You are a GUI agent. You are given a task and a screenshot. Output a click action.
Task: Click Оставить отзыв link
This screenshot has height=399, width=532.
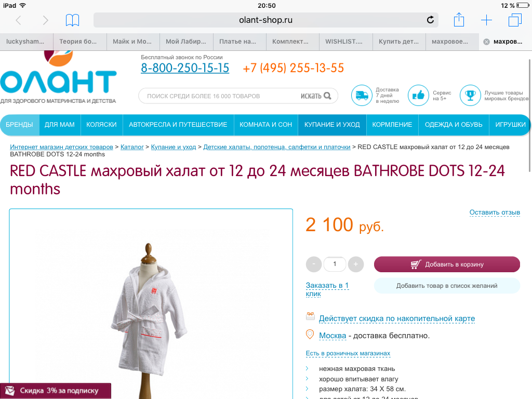point(495,212)
